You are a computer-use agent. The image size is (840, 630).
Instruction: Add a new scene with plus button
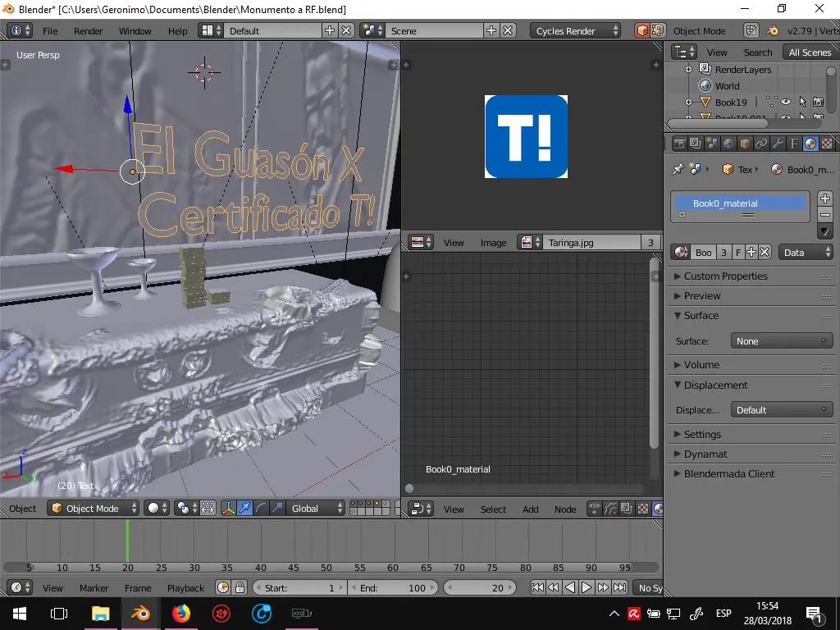click(491, 30)
